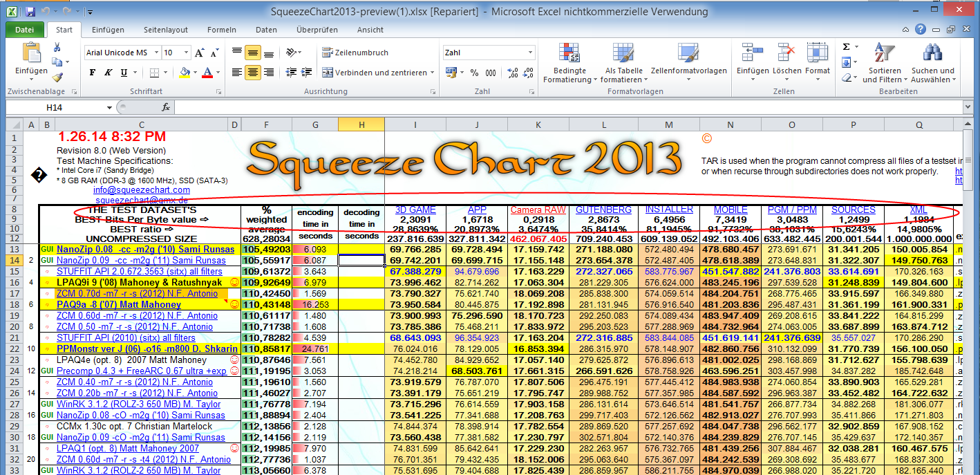Toggle centered text alignment
The height and width of the screenshot is (475, 980).
pyautogui.click(x=252, y=73)
